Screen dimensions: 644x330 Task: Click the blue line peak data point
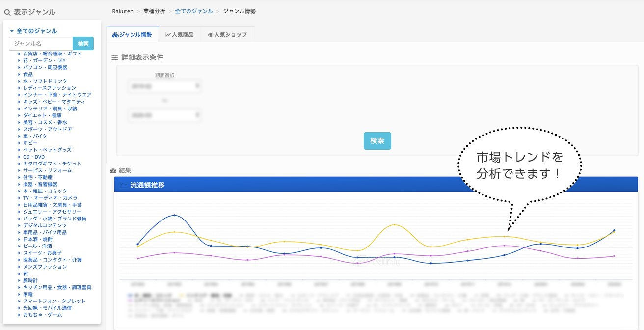(175, 215)
